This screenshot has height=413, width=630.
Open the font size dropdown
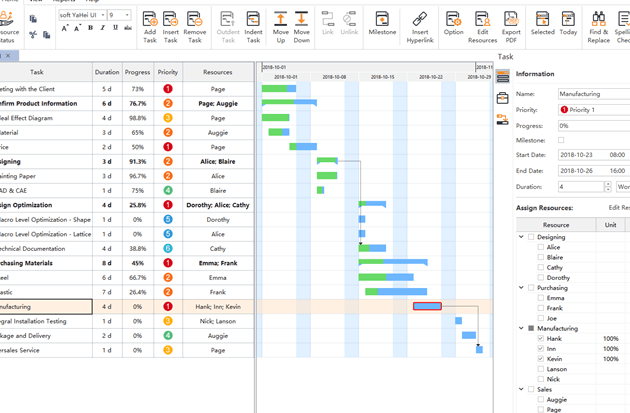click(127, 15)
